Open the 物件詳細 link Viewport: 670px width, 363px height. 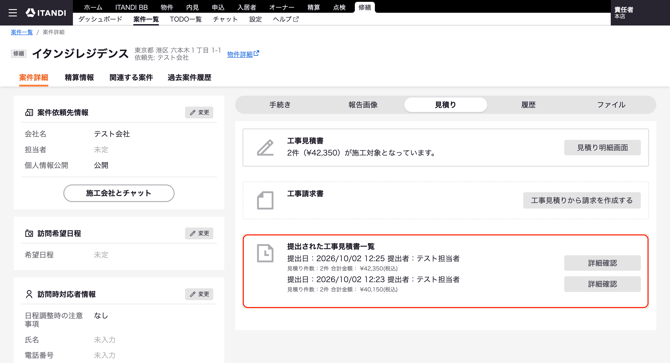click(243, 54)
